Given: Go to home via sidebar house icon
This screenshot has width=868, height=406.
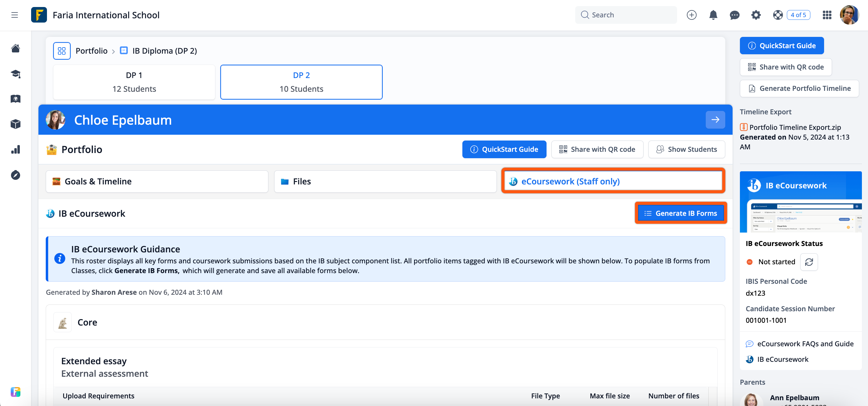Looking at the screenshot, I should pos(16,48).
